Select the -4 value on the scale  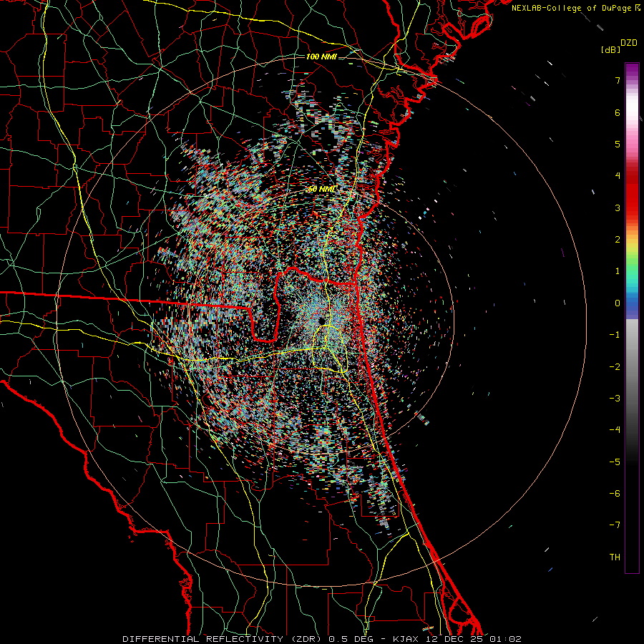615,429
